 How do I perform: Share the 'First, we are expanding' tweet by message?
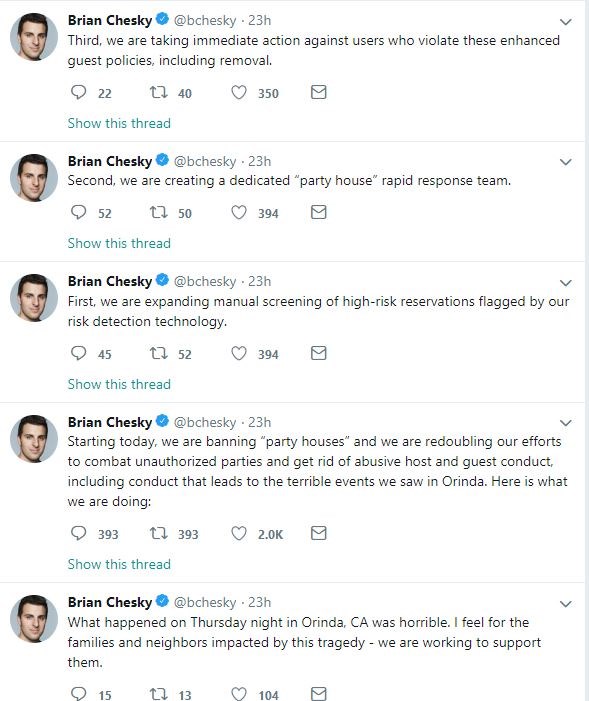pos(318,353)
